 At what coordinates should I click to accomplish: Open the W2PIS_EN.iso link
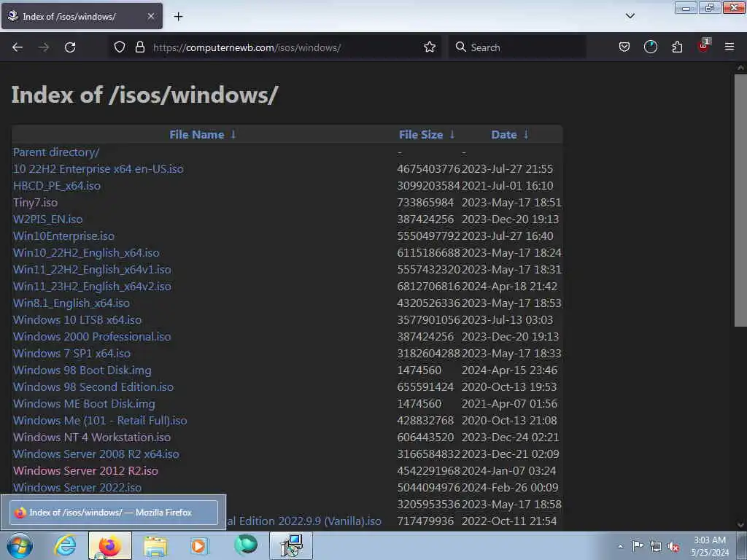coord(47,219)
